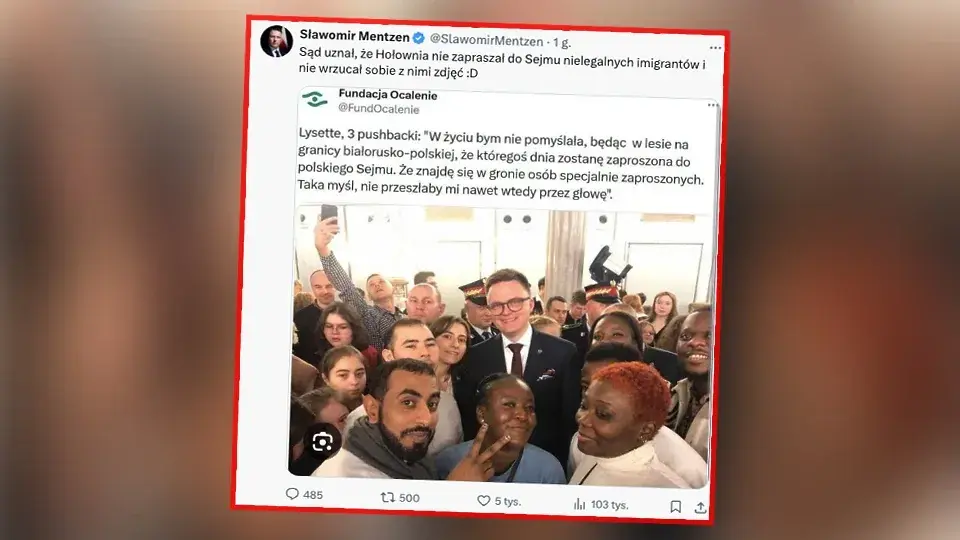The image size is (960, 540).
Task: Expand the quoted tweet's three-dot options
Action: [x=713, y=105]
